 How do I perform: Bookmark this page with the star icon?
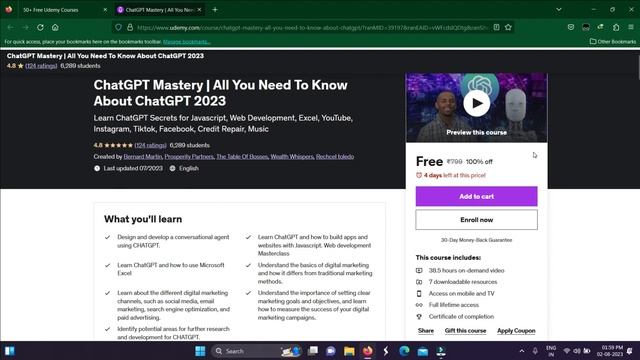point(508,27)
